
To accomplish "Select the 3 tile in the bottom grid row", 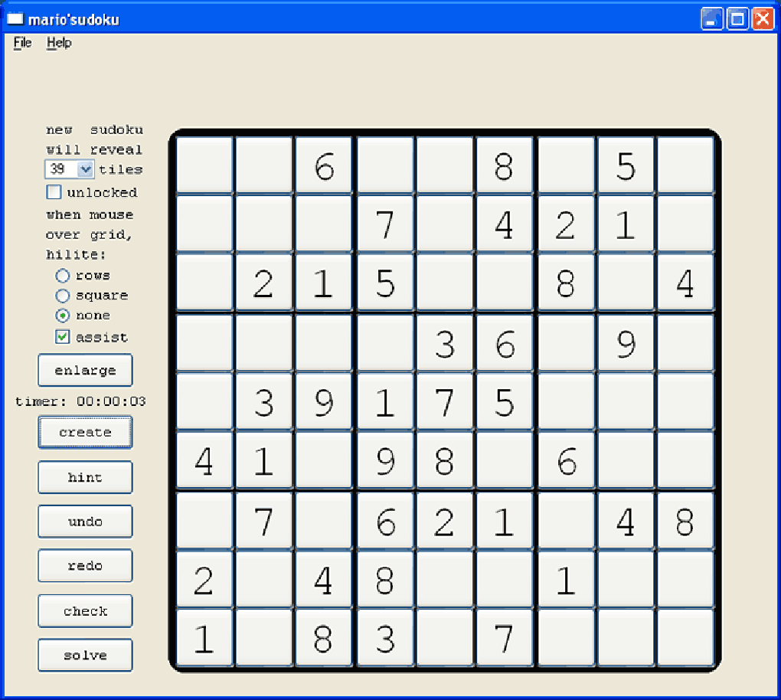I will pos(385,638).
